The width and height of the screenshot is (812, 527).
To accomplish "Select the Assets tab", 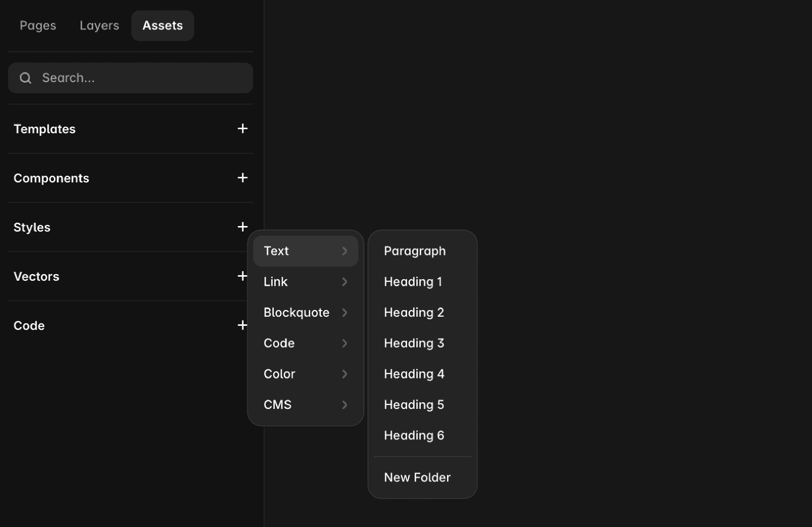I will [163, 25].
